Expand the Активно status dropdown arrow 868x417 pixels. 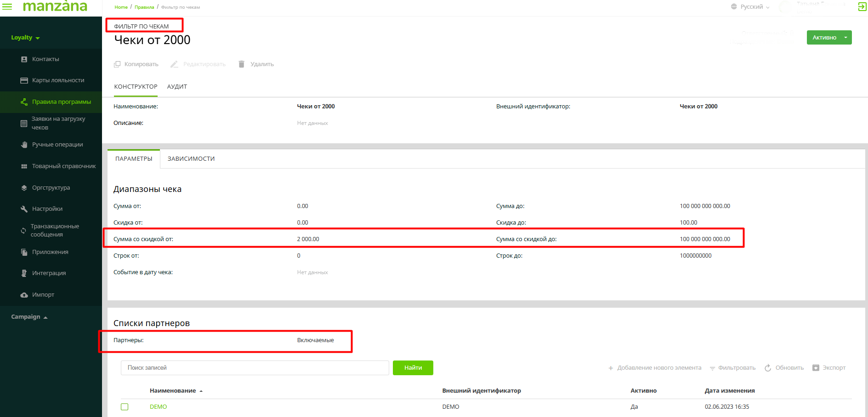pyautogui.click(x=845, y=38)
